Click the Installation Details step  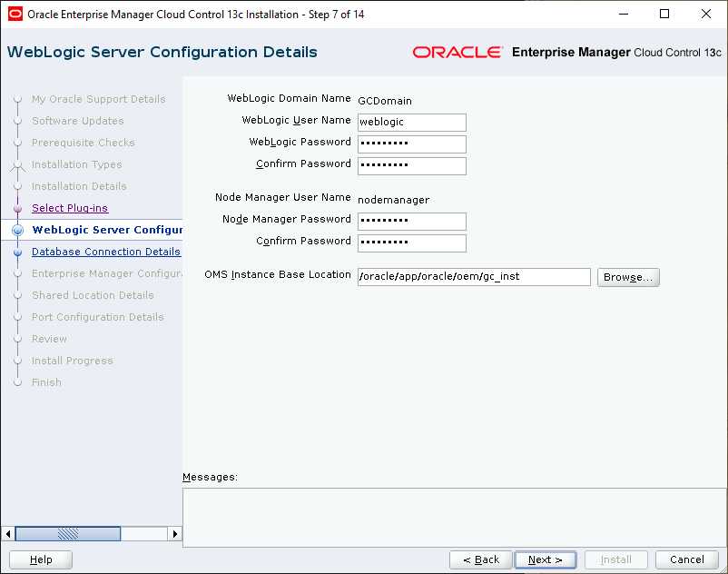coord(79,186)
